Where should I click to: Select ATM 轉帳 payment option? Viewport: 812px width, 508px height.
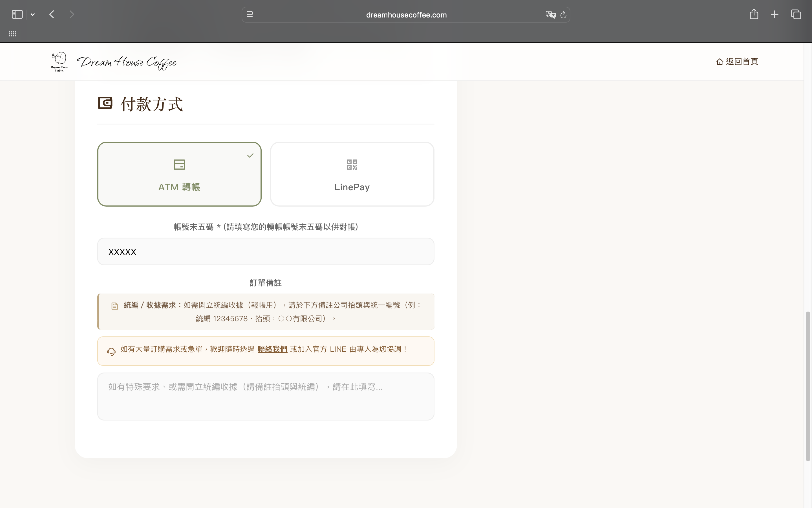pos(179,174)
